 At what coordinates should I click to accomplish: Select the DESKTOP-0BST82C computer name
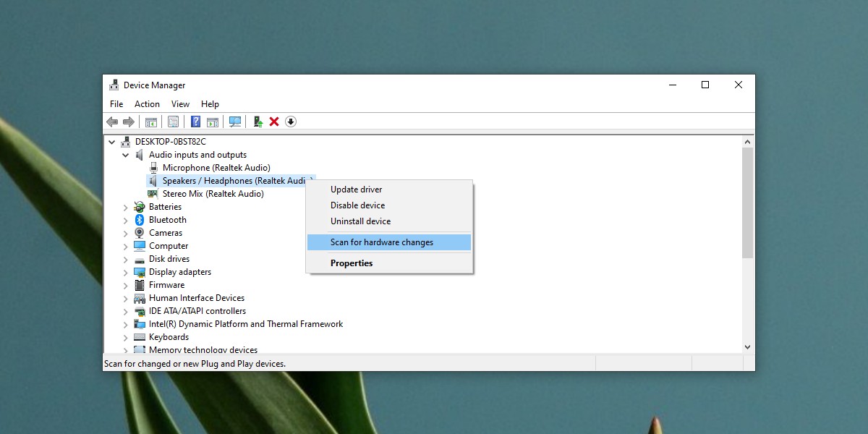tap(171, 142)
